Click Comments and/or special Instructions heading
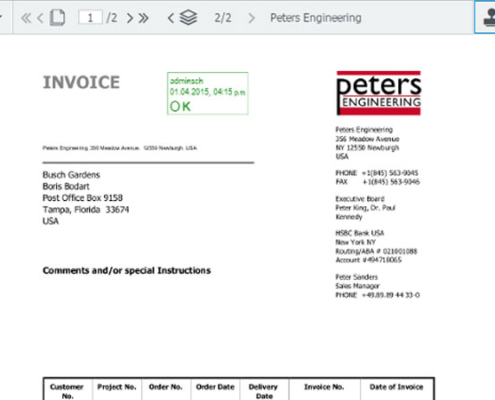This screenshot has height=400, width=495. (x=127, y=270)
